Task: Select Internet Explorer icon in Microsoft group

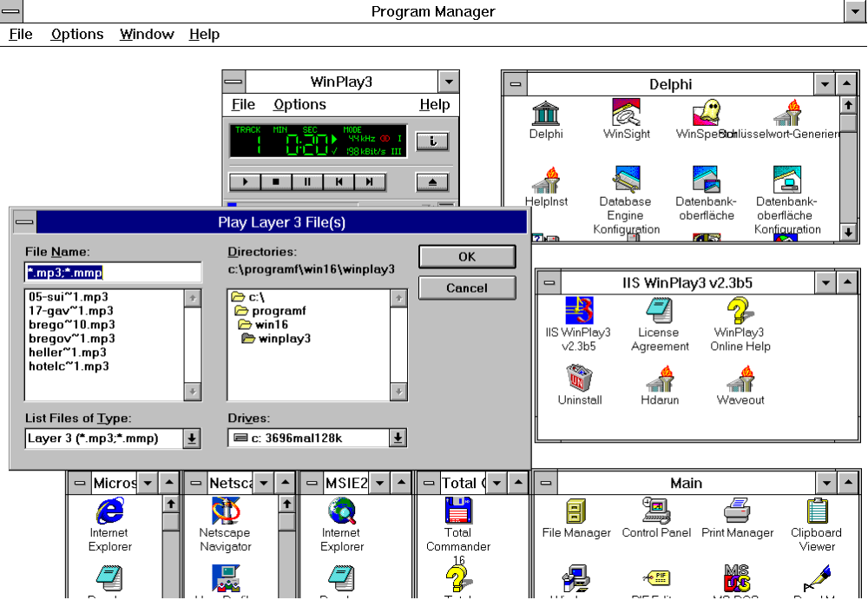Action: click(x=109, y=511)
